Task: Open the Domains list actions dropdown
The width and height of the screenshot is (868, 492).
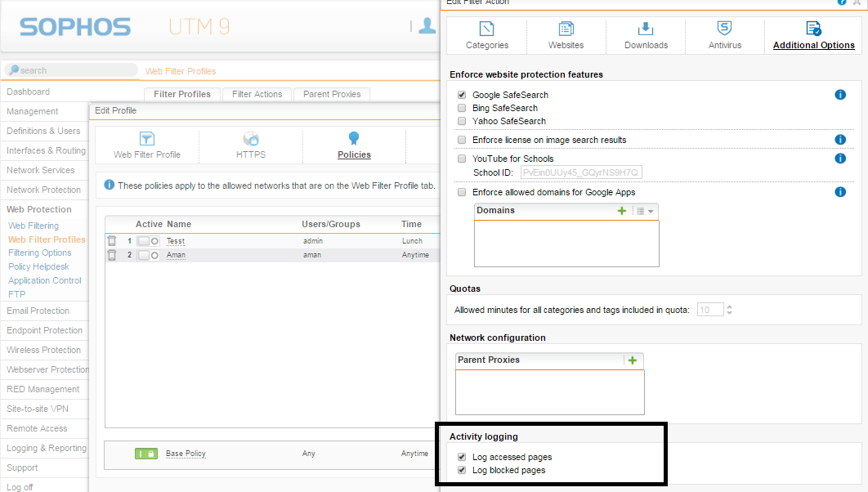Action: click(645, 211)
